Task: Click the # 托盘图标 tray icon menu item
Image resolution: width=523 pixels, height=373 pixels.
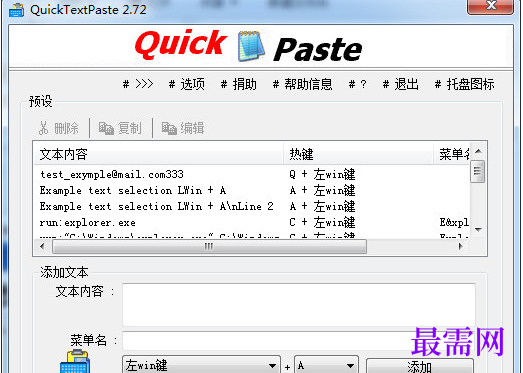Action: pos(464,84)
